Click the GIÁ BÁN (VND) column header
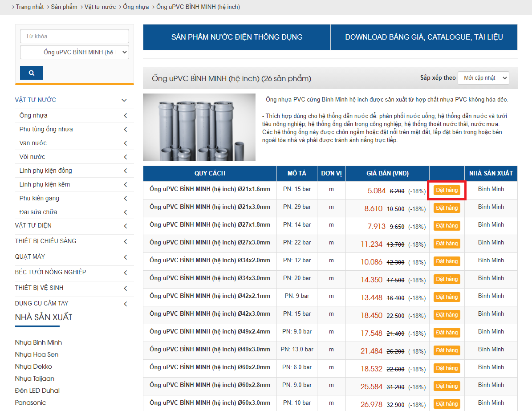This screenshot has height=411, width=532. [387, 173]
